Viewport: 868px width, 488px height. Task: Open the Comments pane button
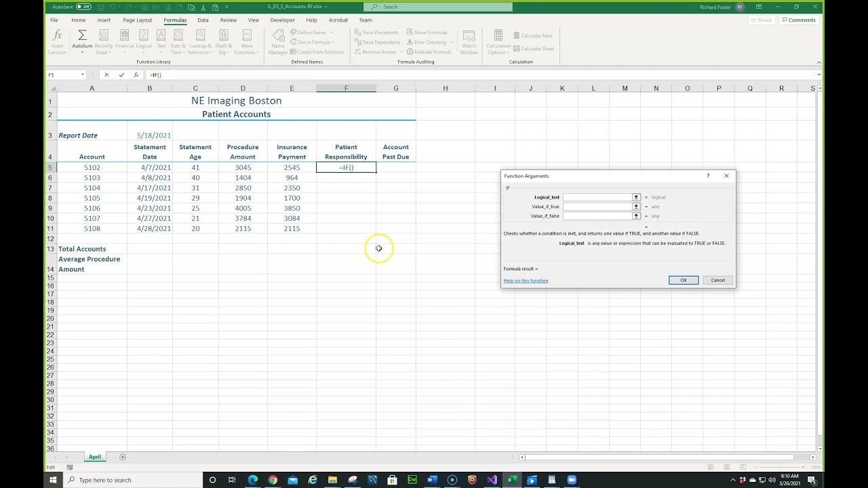pyautogui.click(x=798, y=20)
